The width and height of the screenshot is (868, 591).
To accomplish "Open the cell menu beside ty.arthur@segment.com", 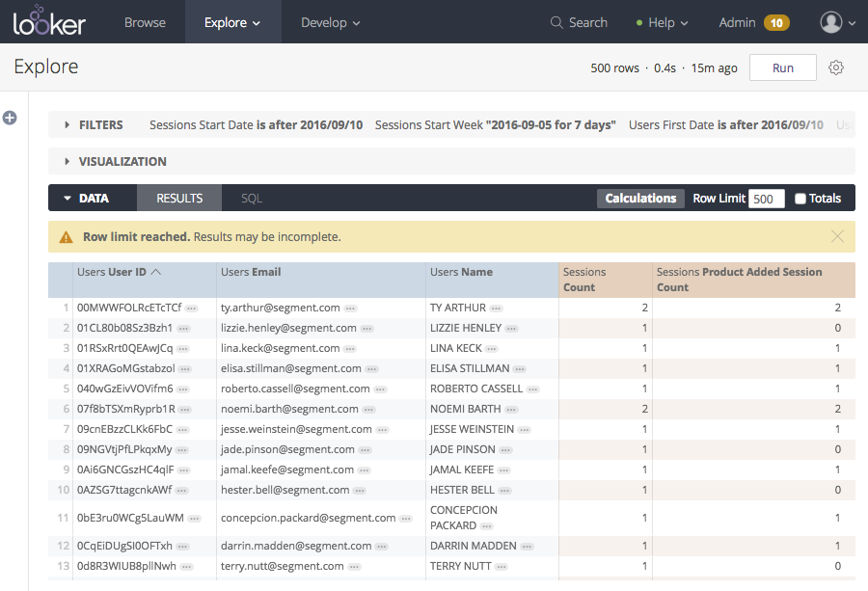I will point(347,308).
